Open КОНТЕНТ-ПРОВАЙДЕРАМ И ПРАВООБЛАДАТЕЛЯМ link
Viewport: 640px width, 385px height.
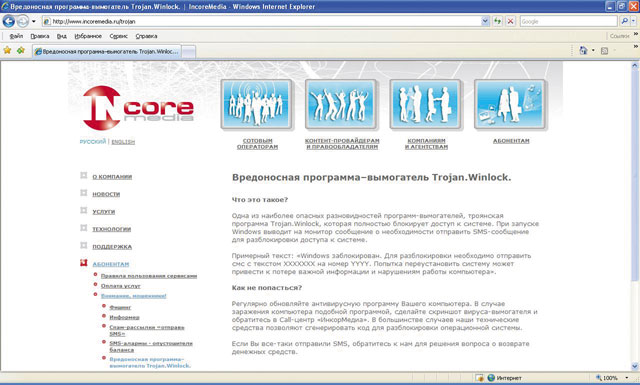[x=342, y=144]
